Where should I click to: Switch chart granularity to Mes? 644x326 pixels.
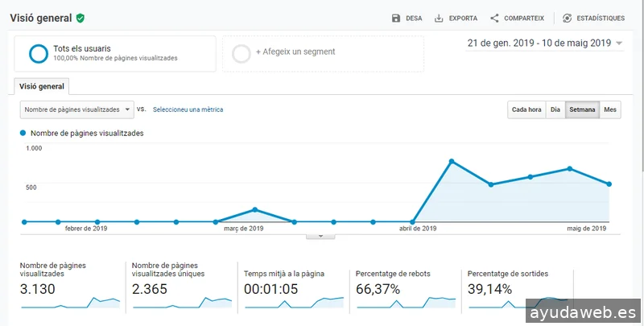[610, 109]
